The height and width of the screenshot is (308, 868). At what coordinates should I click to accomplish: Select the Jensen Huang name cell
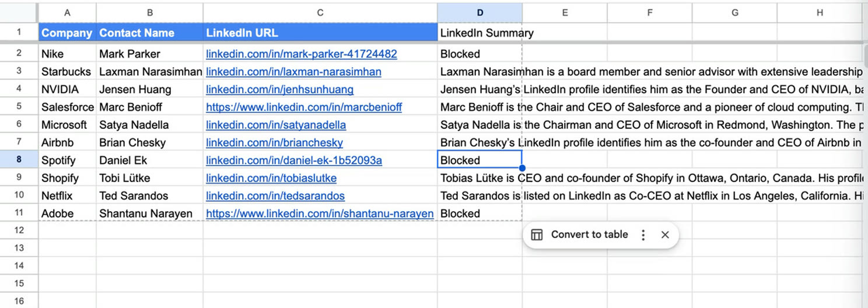point(150,89)
